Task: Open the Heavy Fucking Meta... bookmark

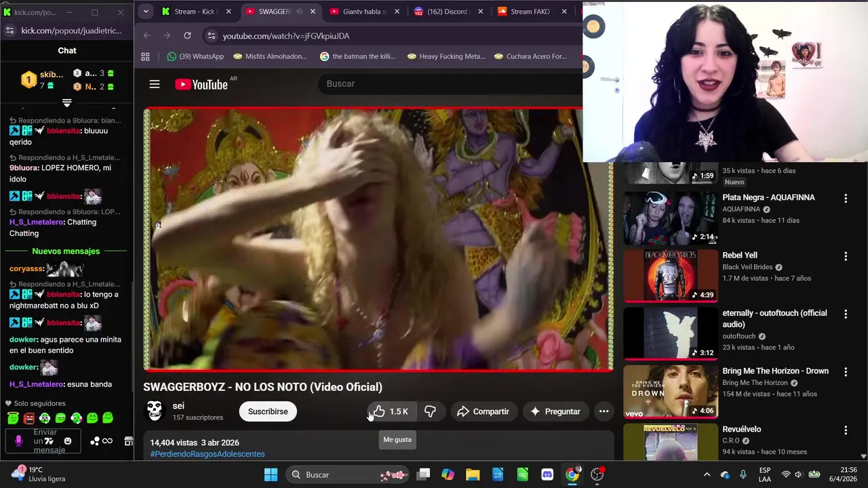Action: tap(446, 56)
